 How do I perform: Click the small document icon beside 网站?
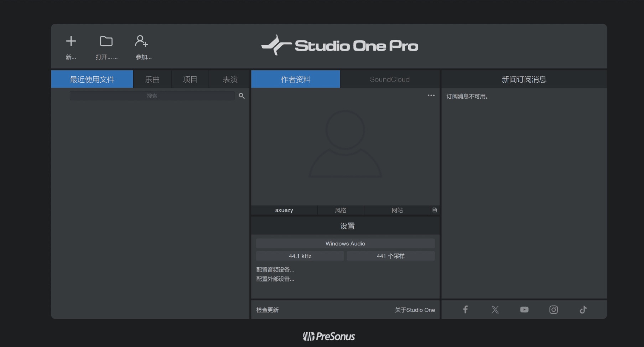435,210
